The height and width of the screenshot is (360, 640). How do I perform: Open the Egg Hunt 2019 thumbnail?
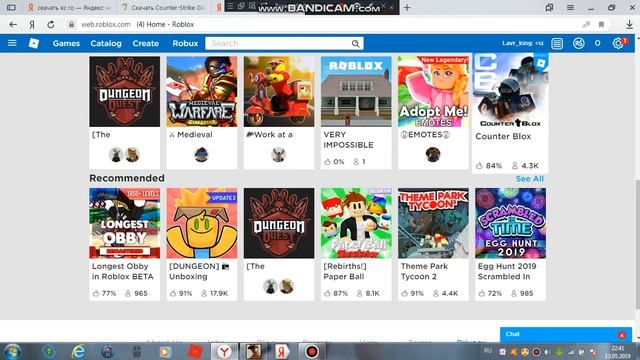(x=510, y=223)
